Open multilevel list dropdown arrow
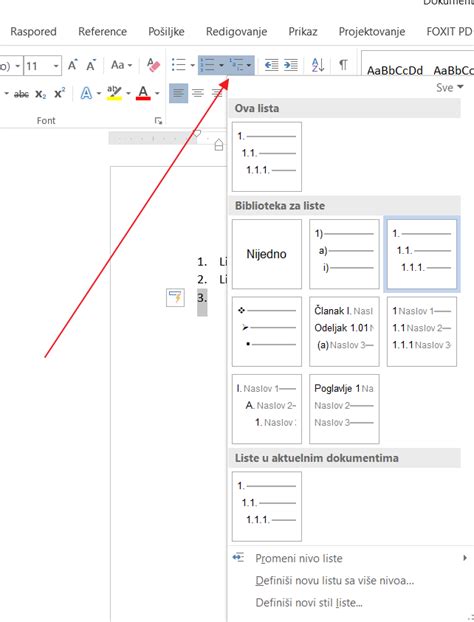This screenshot has width=474, height=622. 249,65
